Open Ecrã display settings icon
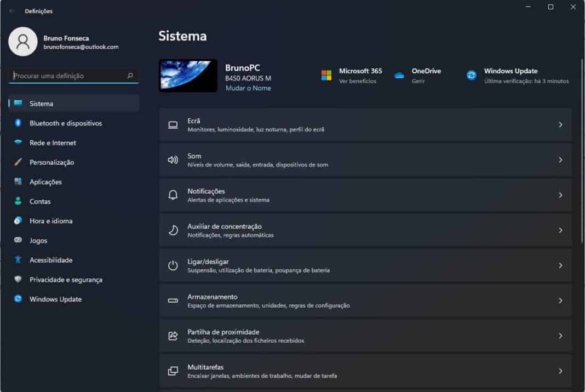Screen dimensions: 585x392 171,124
